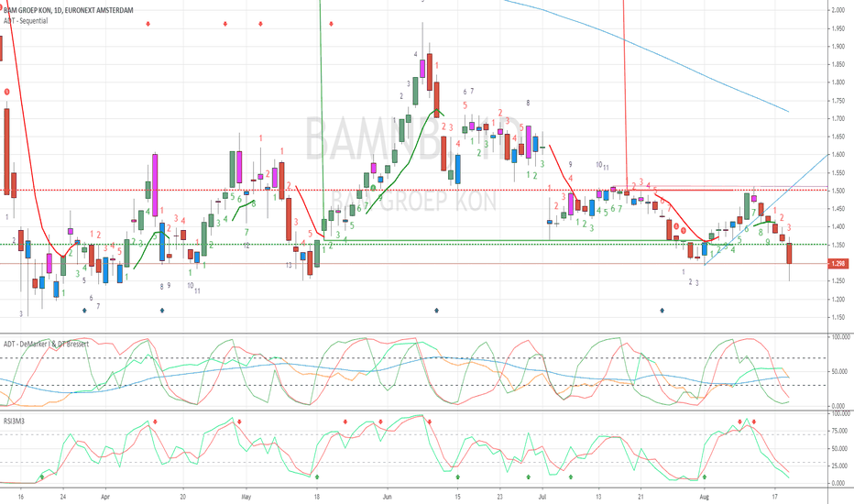Click green RSI arrow above the 18 date label
Image resolution: width=854 pixels, height=504 pixels.
(x=317, y=477)
